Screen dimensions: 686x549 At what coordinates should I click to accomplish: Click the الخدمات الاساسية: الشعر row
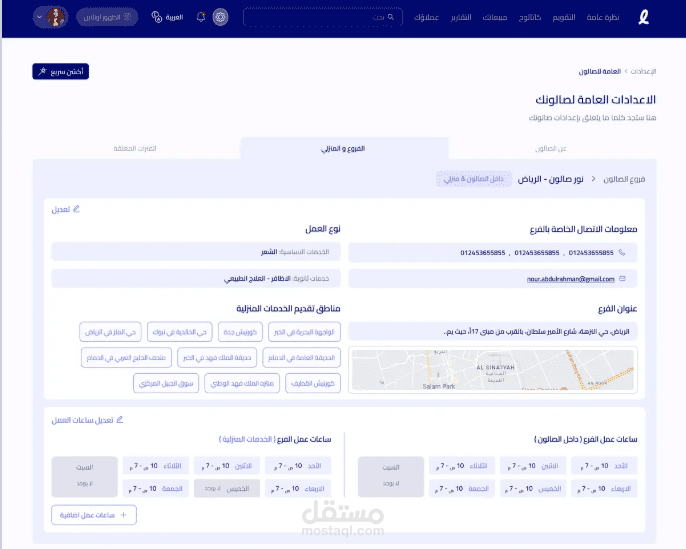coord(196,252)
